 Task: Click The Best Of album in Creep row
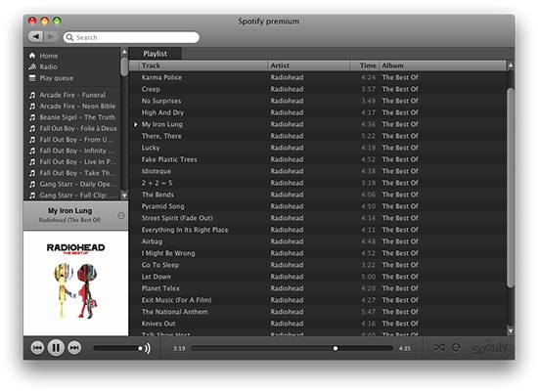(400, 89)
